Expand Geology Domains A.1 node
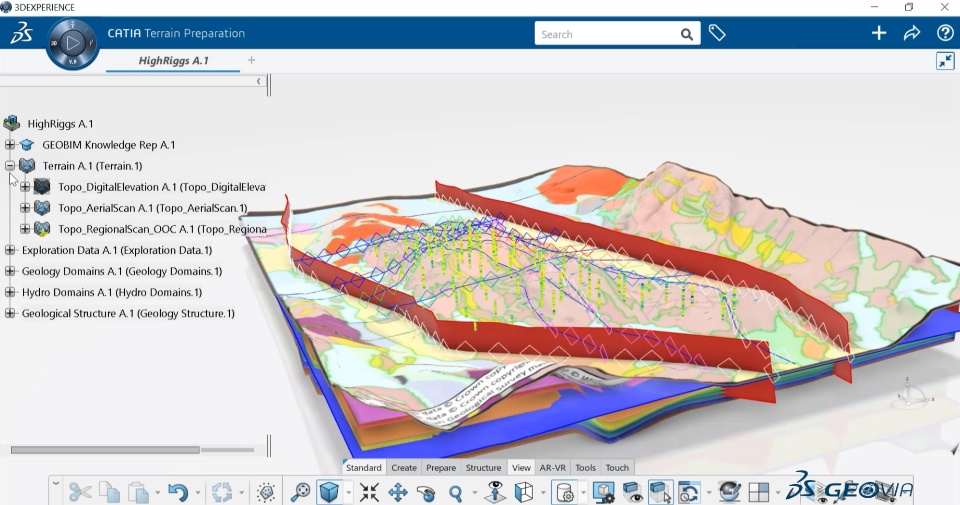The width and height of the screenshot is (960, 505). pos(10,271)
